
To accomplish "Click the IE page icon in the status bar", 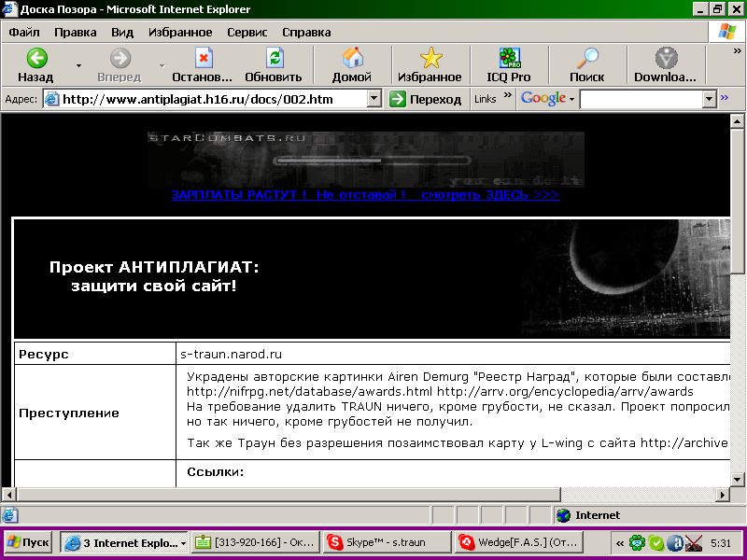I will point(9,515).
